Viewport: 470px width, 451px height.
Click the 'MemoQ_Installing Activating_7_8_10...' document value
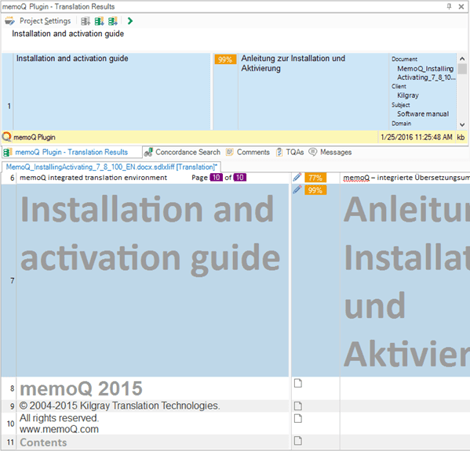pyautogui.click(x=425, y=73)
